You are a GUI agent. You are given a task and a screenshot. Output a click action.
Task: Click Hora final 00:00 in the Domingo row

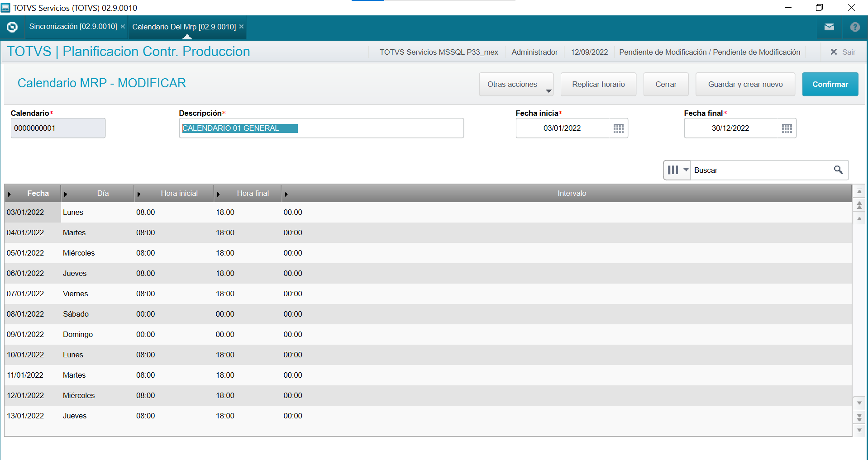(x=225, y=335)
